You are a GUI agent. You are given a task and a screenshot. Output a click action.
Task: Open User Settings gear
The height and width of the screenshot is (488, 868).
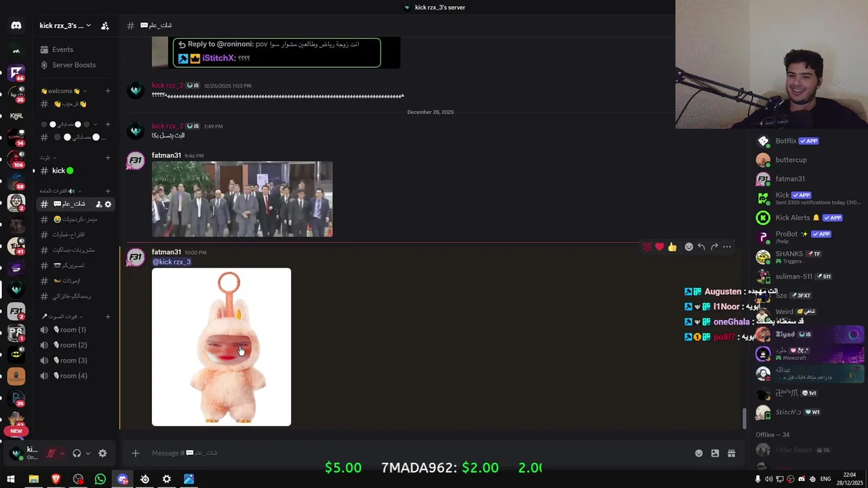point(102,453)
